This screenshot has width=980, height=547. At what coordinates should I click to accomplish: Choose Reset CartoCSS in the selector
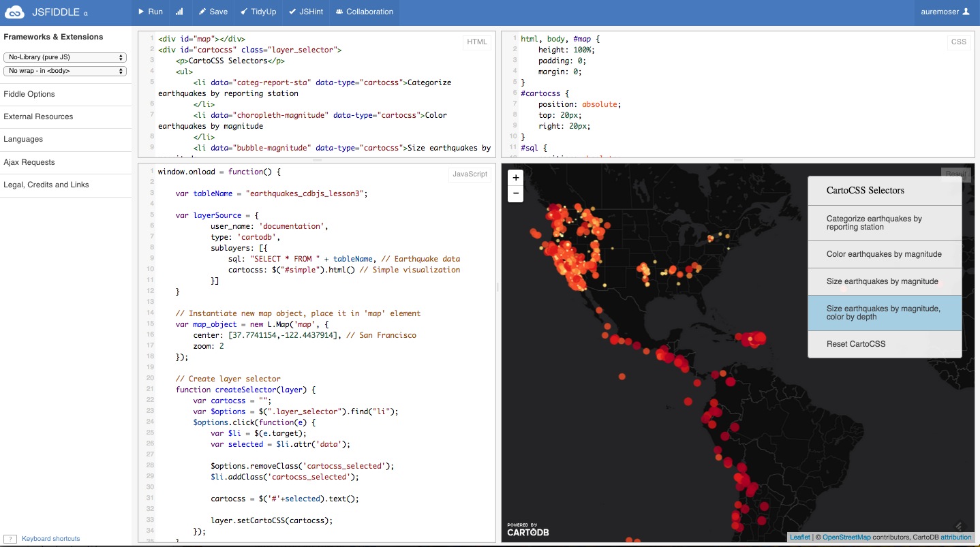pyautogui.click(x=856, y=344)
